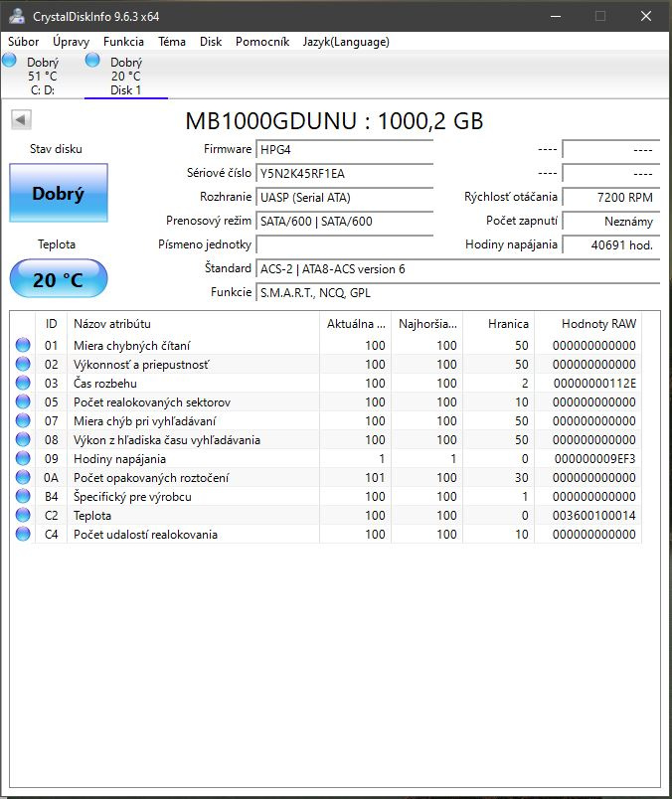Click the 7200 RPM rotation speed field

tap(610, 197)
